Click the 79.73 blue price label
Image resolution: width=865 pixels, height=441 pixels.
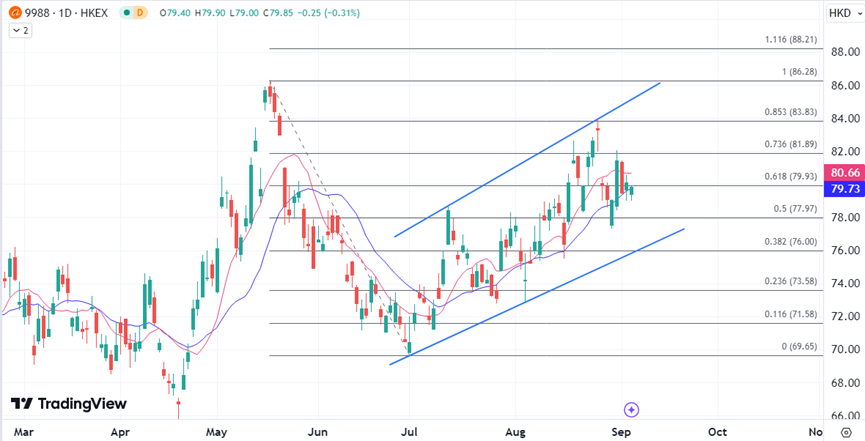(840, 188)
